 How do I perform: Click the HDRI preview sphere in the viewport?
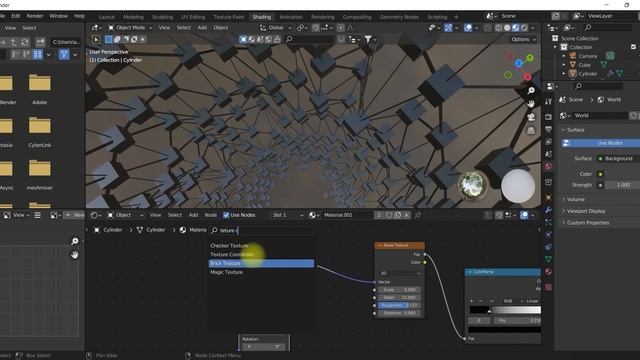coord(473,185)
